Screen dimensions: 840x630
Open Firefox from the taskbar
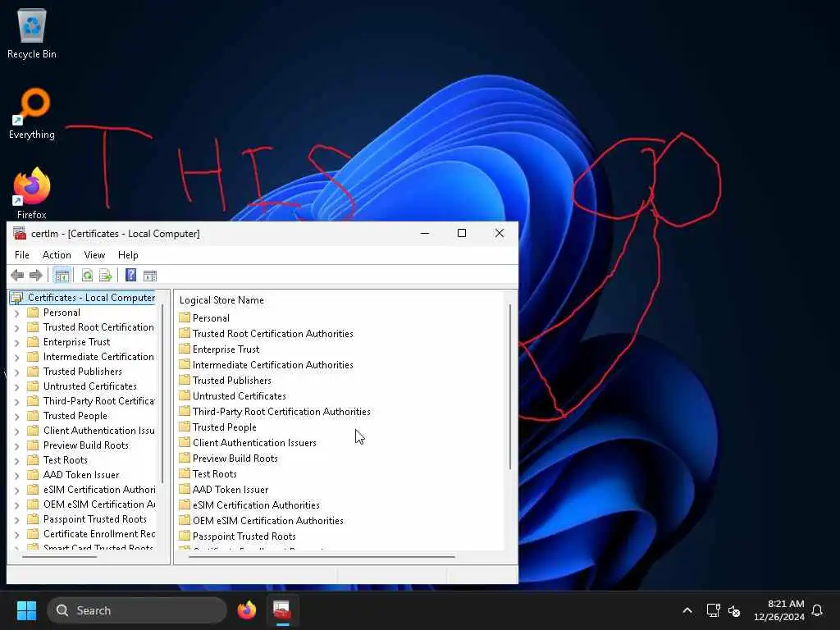coord(246,610)
